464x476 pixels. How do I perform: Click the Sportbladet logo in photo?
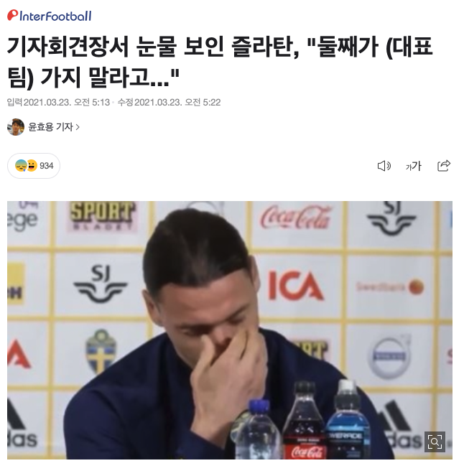pos(102,215)
